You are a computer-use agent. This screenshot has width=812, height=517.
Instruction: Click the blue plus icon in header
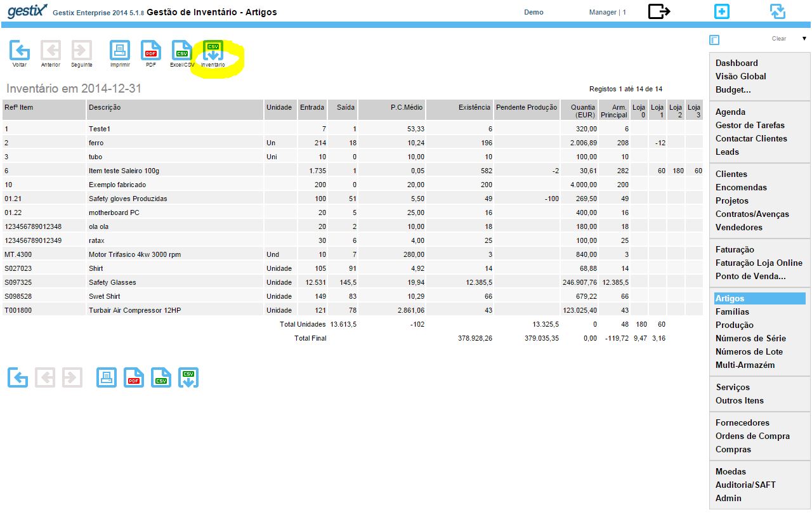point(722,11)
